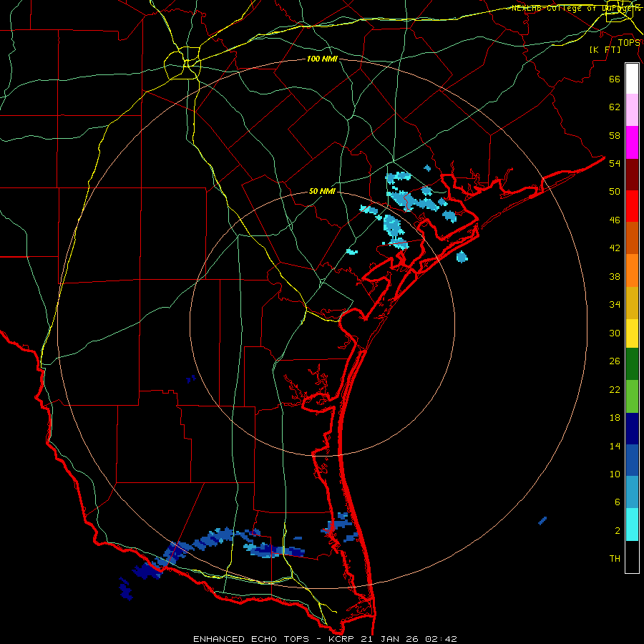Click the "34" legend value

[x=615, y=304]
